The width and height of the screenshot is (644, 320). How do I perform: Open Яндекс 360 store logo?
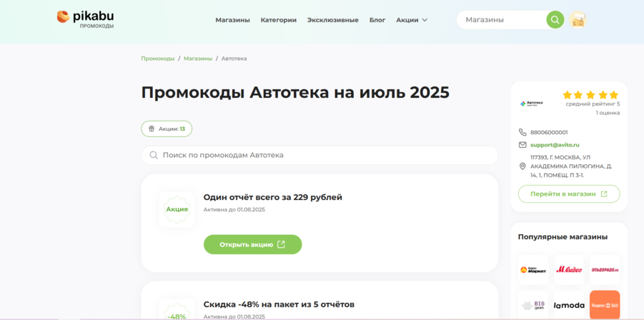point(605,305)
